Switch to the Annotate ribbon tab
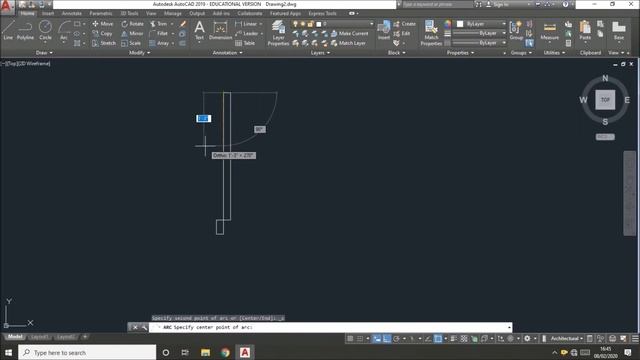 coord(72,13)
